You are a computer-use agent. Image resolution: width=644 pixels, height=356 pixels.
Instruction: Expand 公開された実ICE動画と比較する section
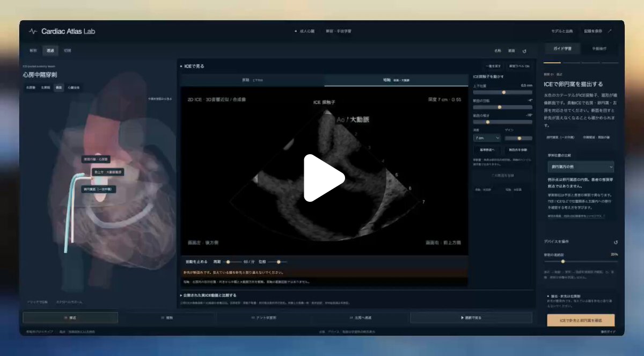point(208,295)
